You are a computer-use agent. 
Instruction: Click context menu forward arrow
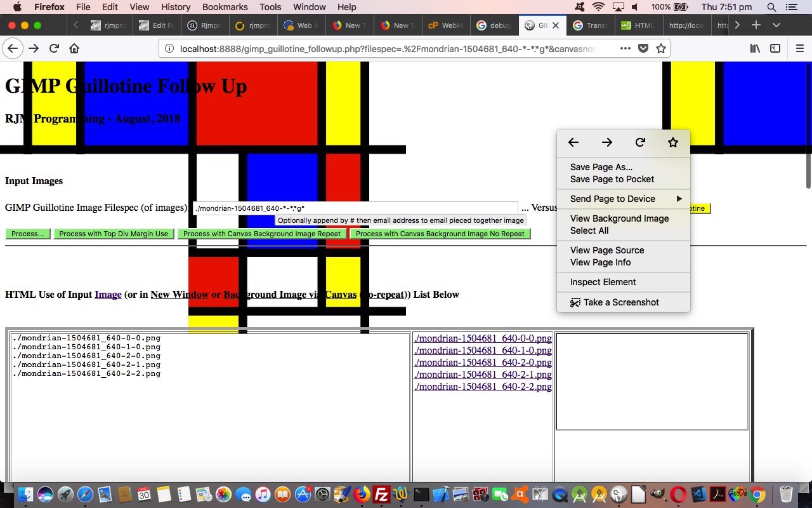click(607, 142)
